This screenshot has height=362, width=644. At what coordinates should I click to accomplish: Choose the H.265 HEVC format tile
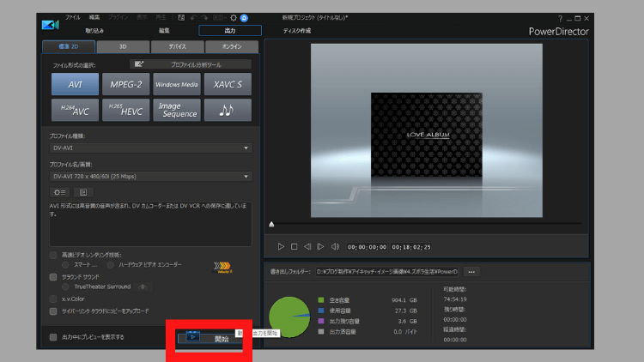click(125, 110)
